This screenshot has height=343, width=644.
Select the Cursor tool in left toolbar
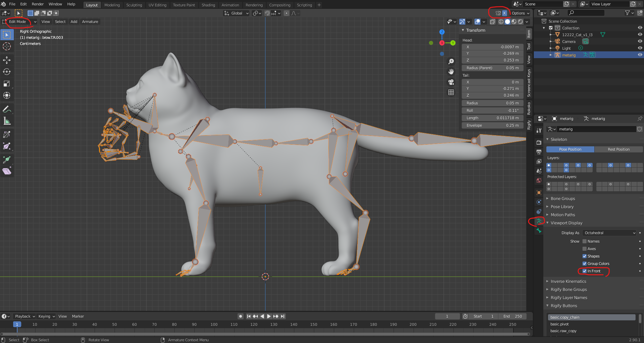click(7, 46)
